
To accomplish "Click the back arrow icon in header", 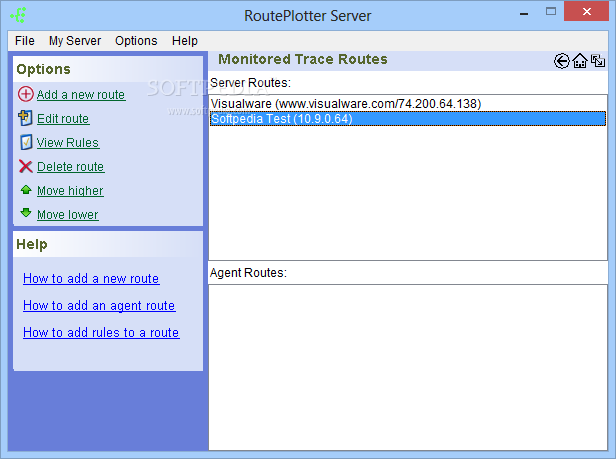I will click(x=562, y=61).
